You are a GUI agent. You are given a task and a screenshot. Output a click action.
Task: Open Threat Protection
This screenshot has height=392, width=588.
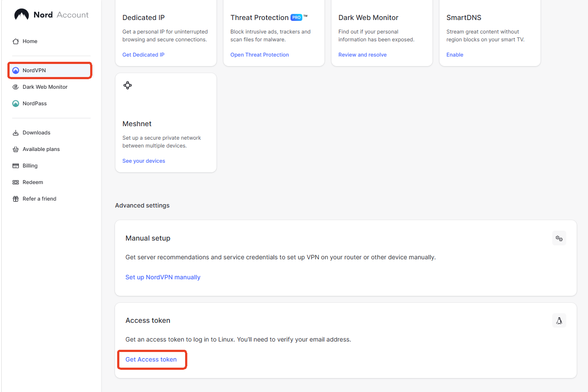[x=260, y=54]
